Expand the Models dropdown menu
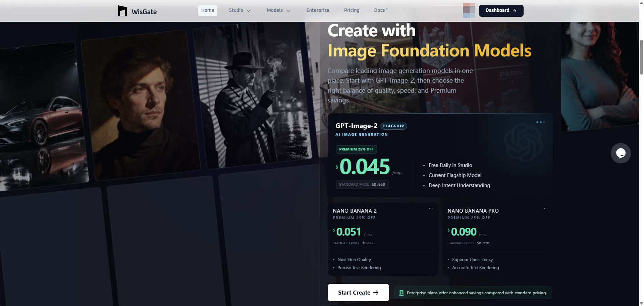This screenshot has width=644, height=306. pyautogui.click(x=278, y=10)
